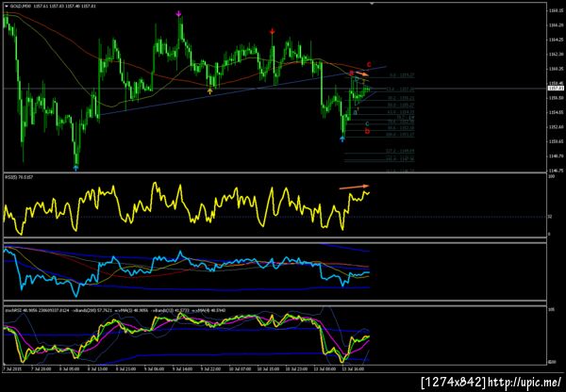The width and height of the screenshot is (566, 392).
Task: Select the red down arrow on price chart
Action: [x=272, y=32]
